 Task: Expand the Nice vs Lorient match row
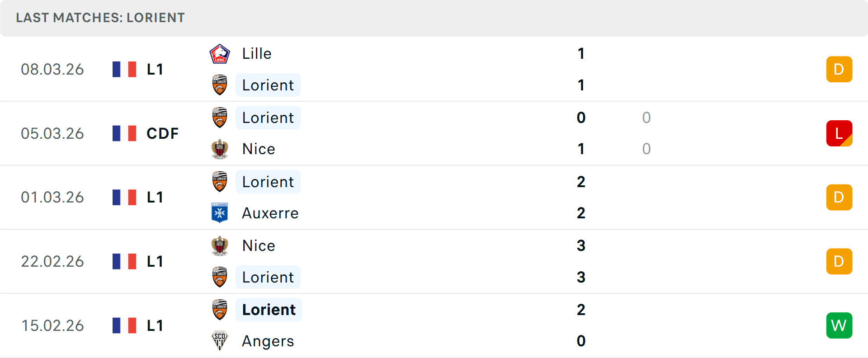[434, 261]
